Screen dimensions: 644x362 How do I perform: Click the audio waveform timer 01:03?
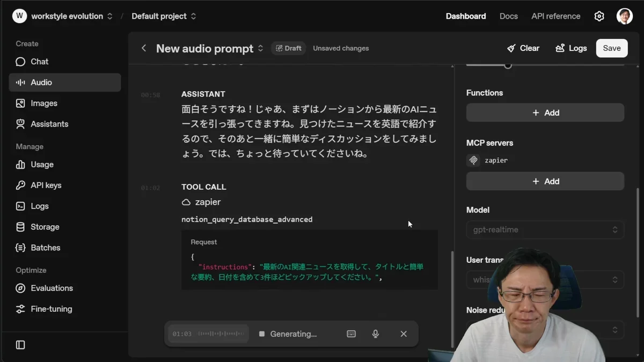coord(208,334)
